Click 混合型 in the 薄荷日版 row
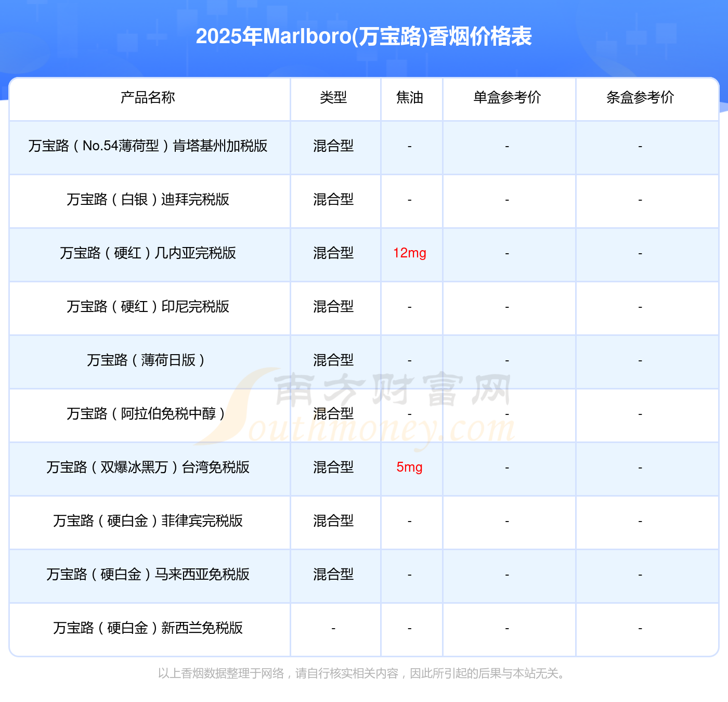Image resolution: width=728 pixels, height=702 pixels. tap(333, 360)
